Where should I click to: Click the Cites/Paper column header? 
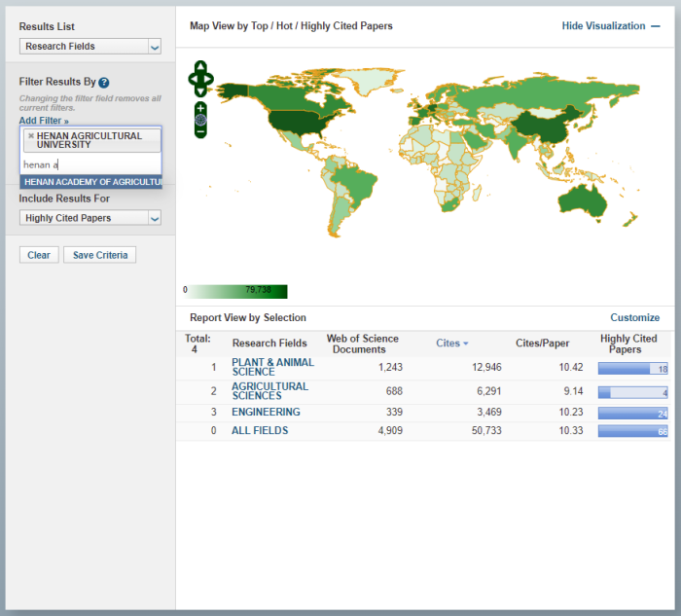tap(542, 344)
